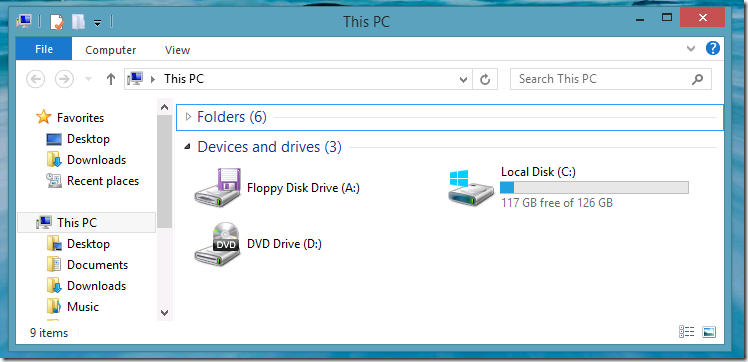This screenshot has height=362, width=748.
Task: Open Documents in the navigation pane
Action: [x=97, y=265]
